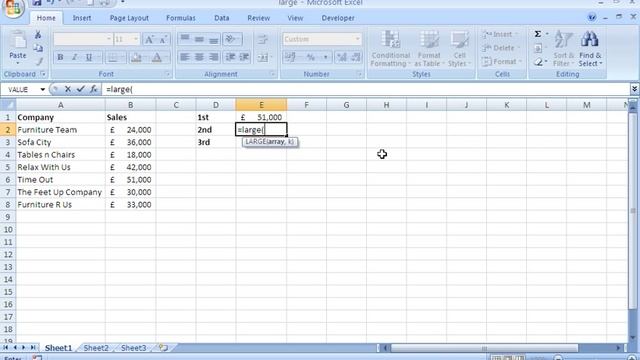Toggle Middle Align
640x360 pixels.
pyautogui.click(x=199, y=39)
